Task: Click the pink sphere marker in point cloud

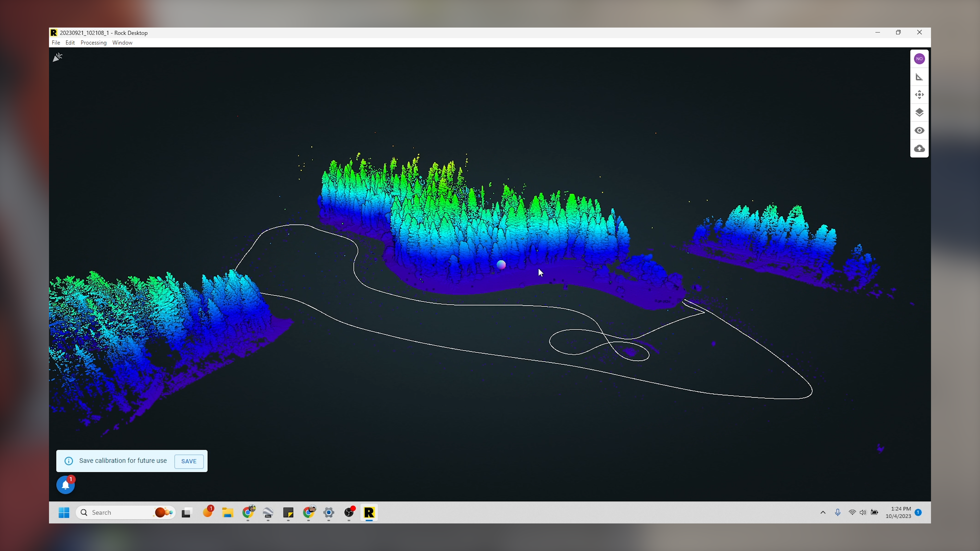Action: (x=501, y=265)
